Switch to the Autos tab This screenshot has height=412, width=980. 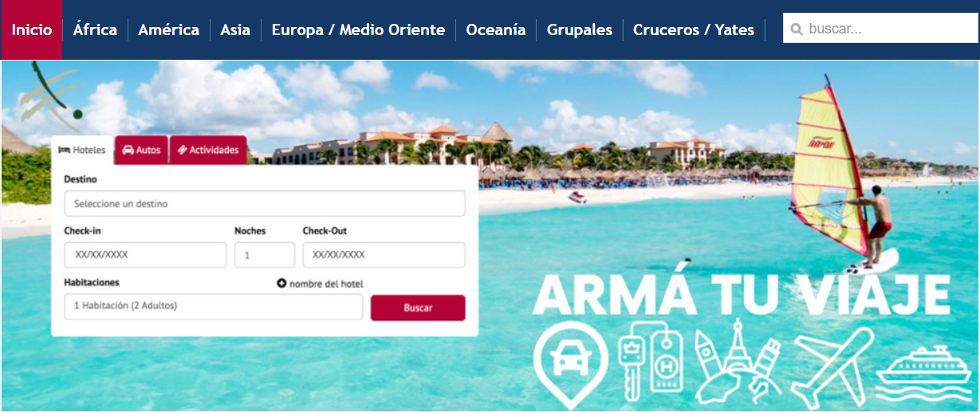(142, 150)
